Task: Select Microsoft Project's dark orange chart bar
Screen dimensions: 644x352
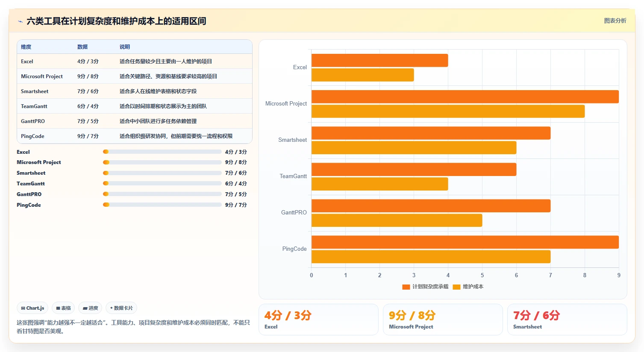Action: coord(465,97)
